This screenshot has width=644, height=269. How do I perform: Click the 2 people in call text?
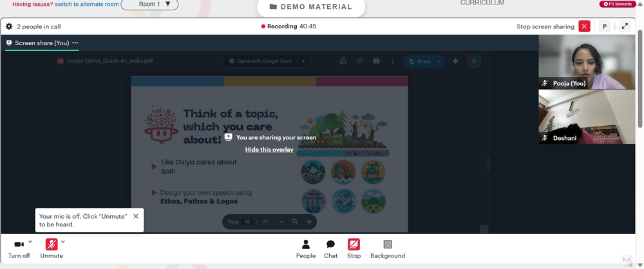pyautogui.click(x=39, y=26)
